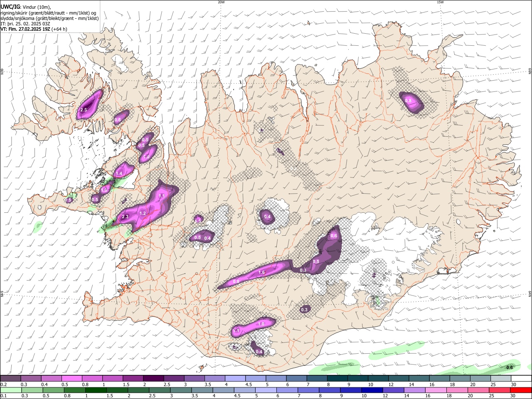Click the 1.6 value on the elongated band
532x399 pixels.
click(x=261, y=272)
